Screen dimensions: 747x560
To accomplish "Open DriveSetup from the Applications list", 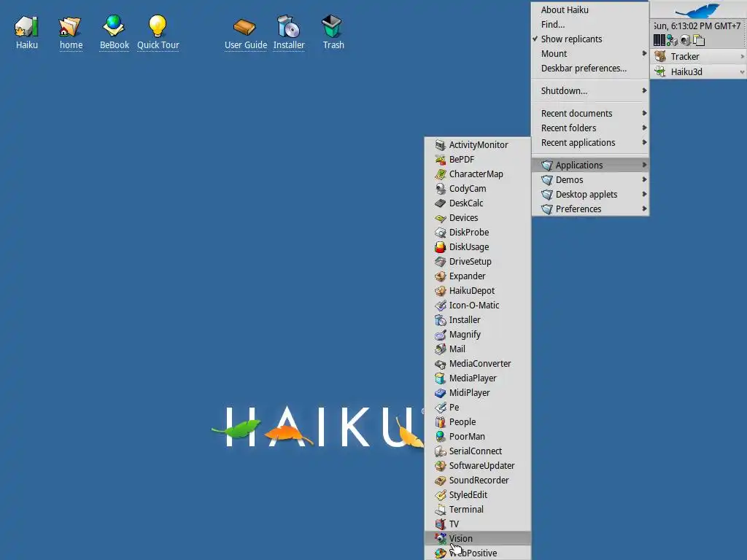I will tap(478, 262).
